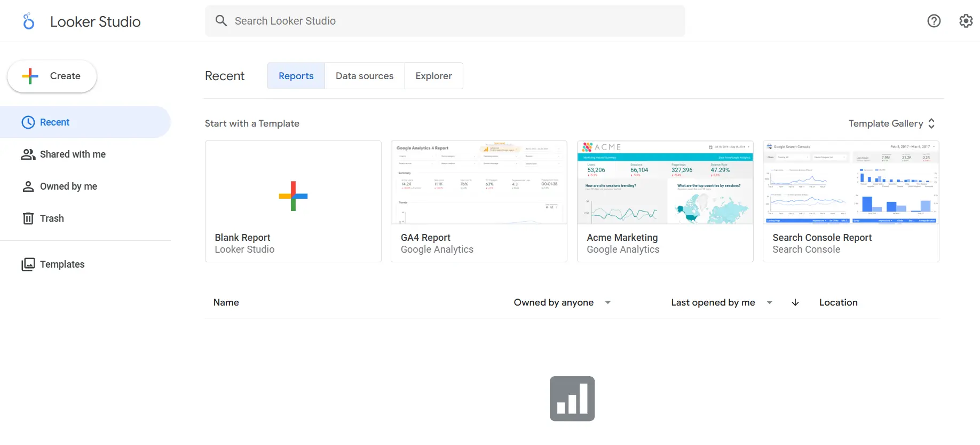
Task: Click the Create plus icon
Action: coord(30,76)
